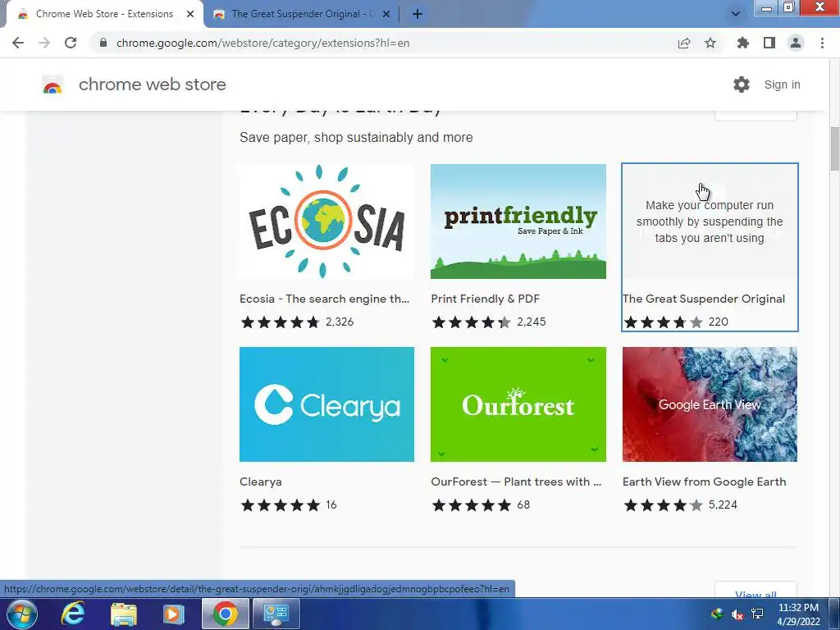Click 'Ecosia - The search engine th...' title
The height and width of the screenshot is (630, 840).
tap(325, 299)
